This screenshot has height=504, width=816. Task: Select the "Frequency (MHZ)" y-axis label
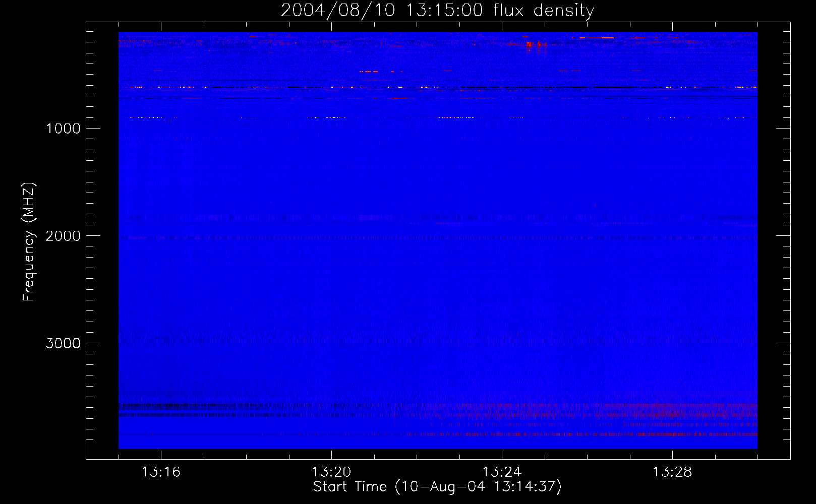click(29, 242)
